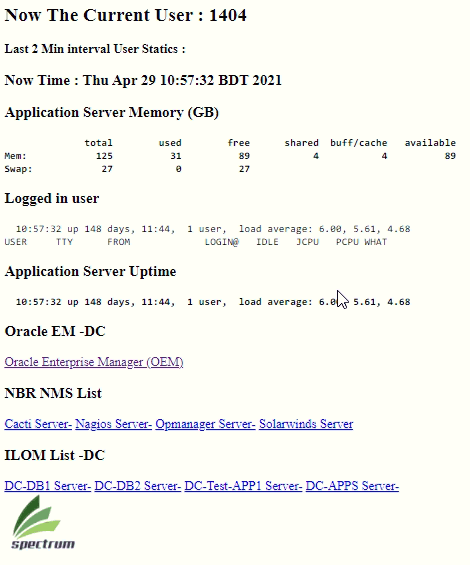Click the buff/cache column header

click(x=359, y=143)
